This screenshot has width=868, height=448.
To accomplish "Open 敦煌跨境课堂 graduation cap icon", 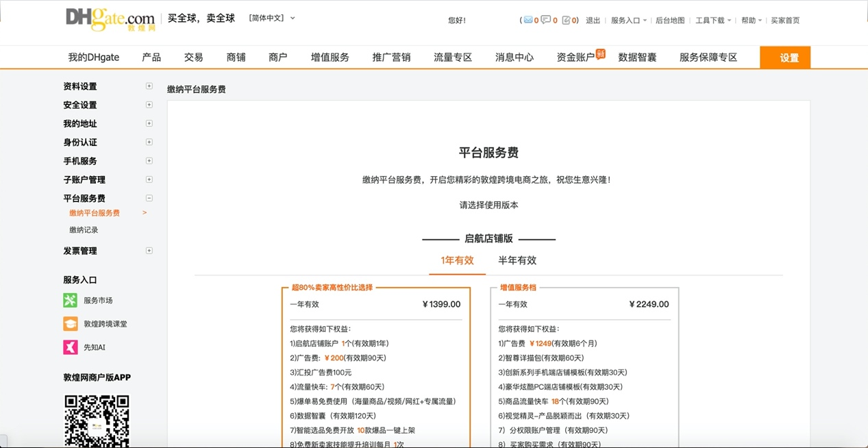I will coord(71,323).
